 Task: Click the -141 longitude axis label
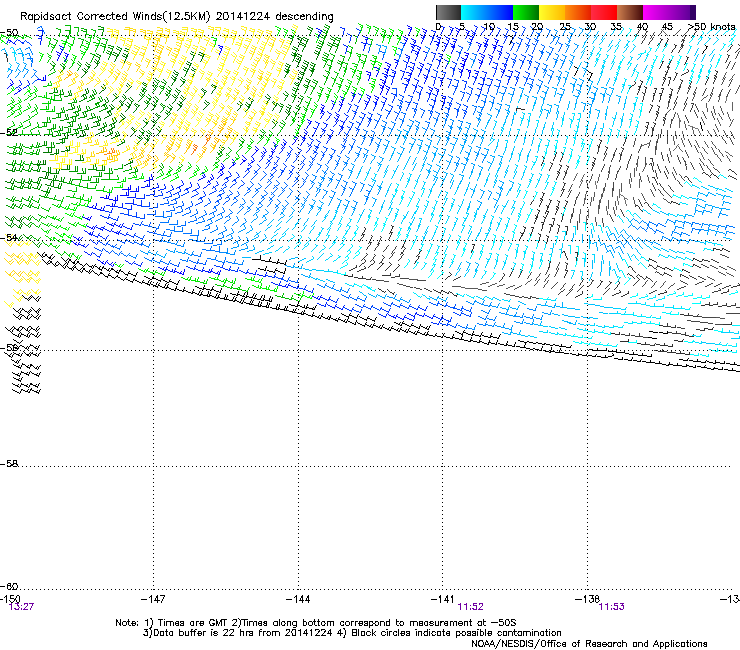442,599
